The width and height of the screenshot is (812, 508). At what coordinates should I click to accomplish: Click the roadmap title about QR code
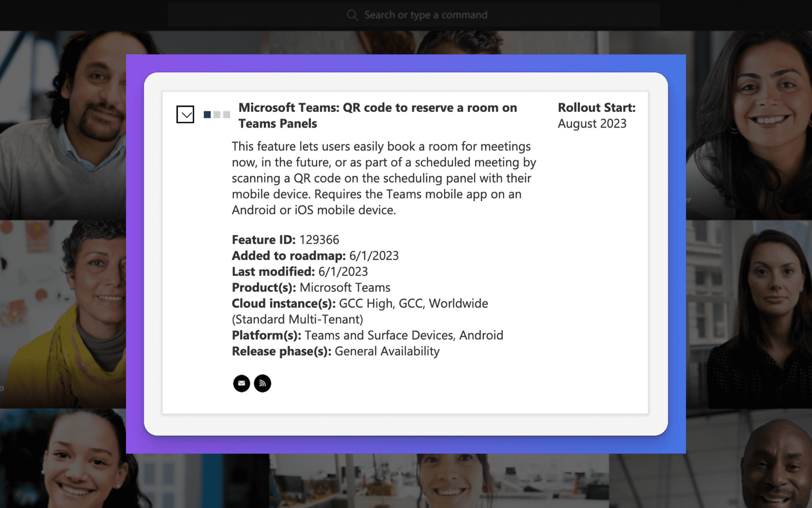tap(378, 115)
